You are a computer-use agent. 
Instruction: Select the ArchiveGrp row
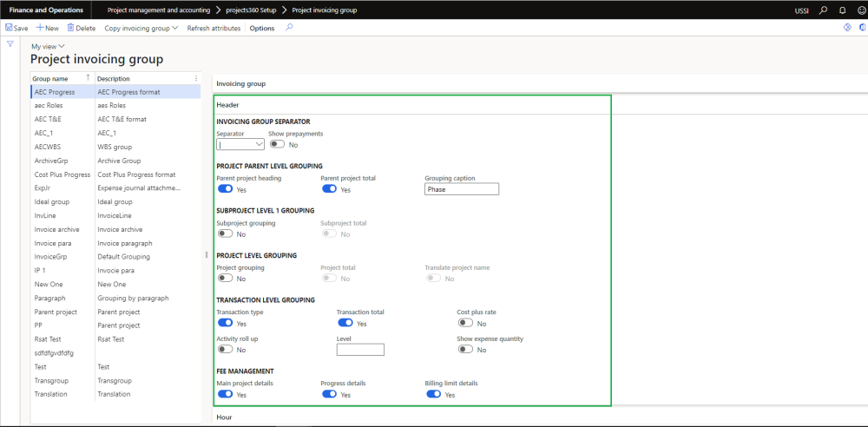point(115,161)
